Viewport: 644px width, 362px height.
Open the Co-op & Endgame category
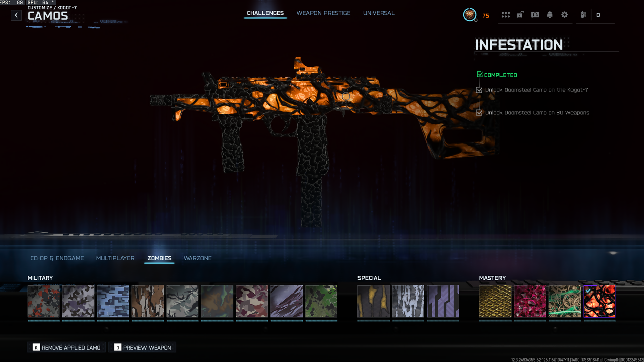pyautogui.click(x=57, y=258)
